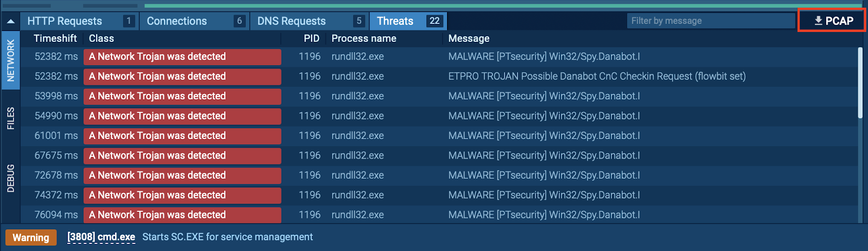Select the ETPRO TROJAN Possible Danabot CnC message

point(597,76)
